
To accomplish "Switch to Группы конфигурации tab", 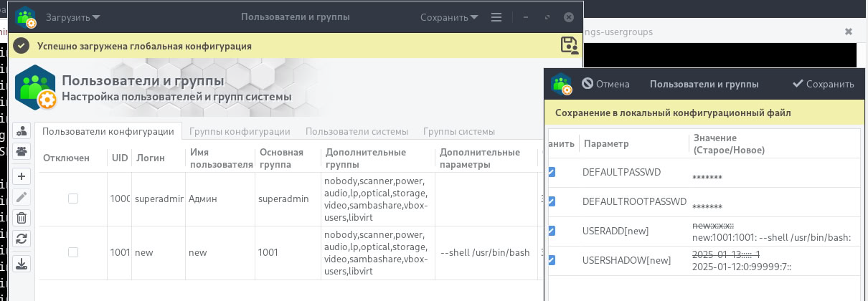I will (240, 131).
